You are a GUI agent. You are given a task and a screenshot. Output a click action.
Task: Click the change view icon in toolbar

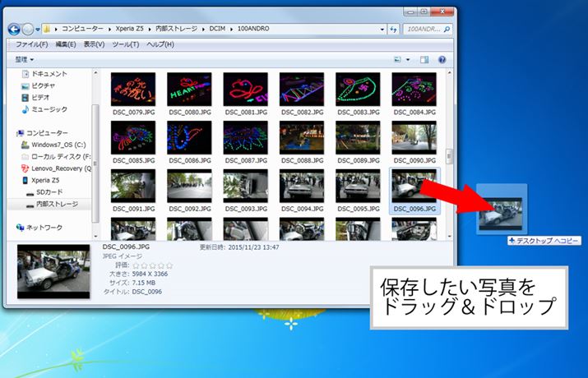[x=398, y=59]
